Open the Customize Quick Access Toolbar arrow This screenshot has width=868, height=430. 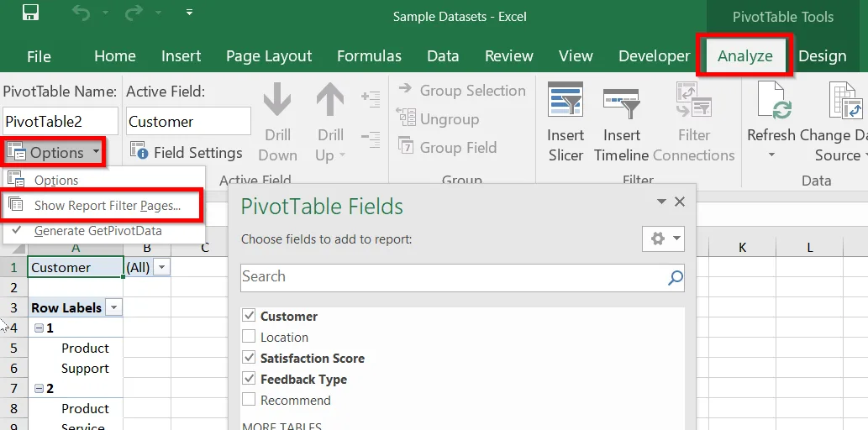pos(189,12)
